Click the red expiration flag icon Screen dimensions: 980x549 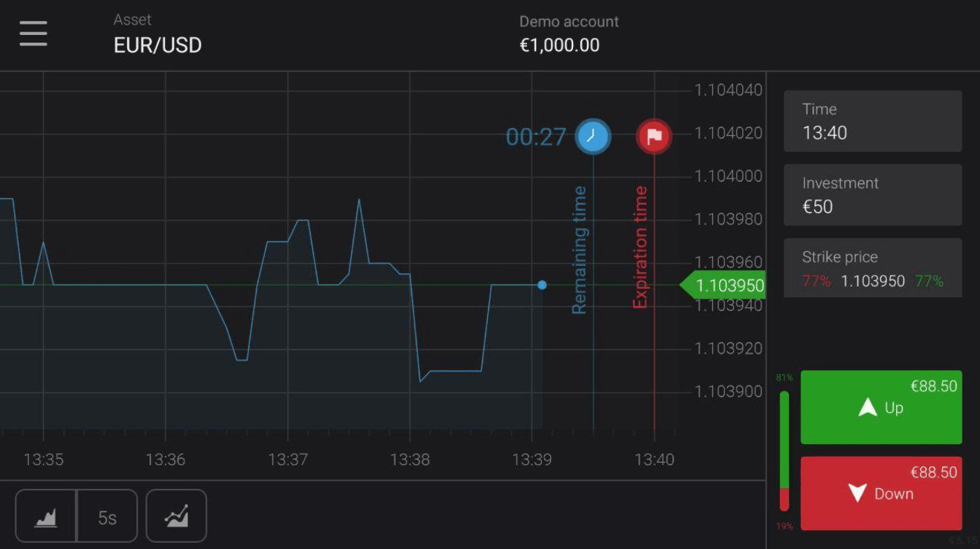click(654, 136)
